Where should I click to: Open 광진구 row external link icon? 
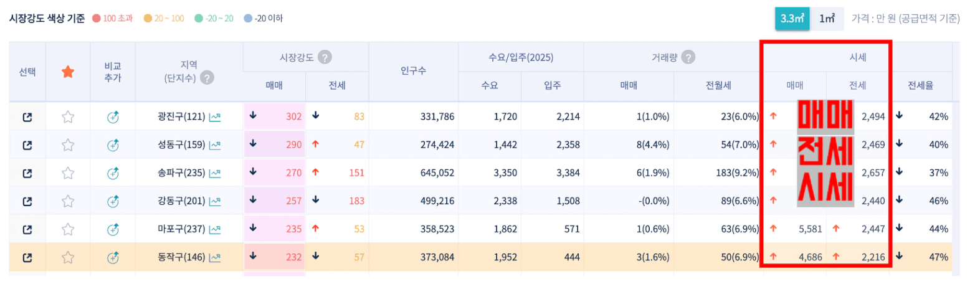pos(27,117)
